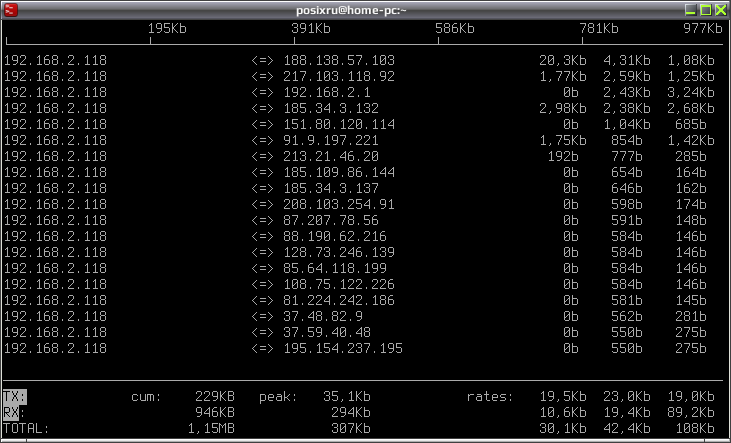Click the TOTAL: label
The height and width of the screenshot is (443, 731).
(27, 429)
